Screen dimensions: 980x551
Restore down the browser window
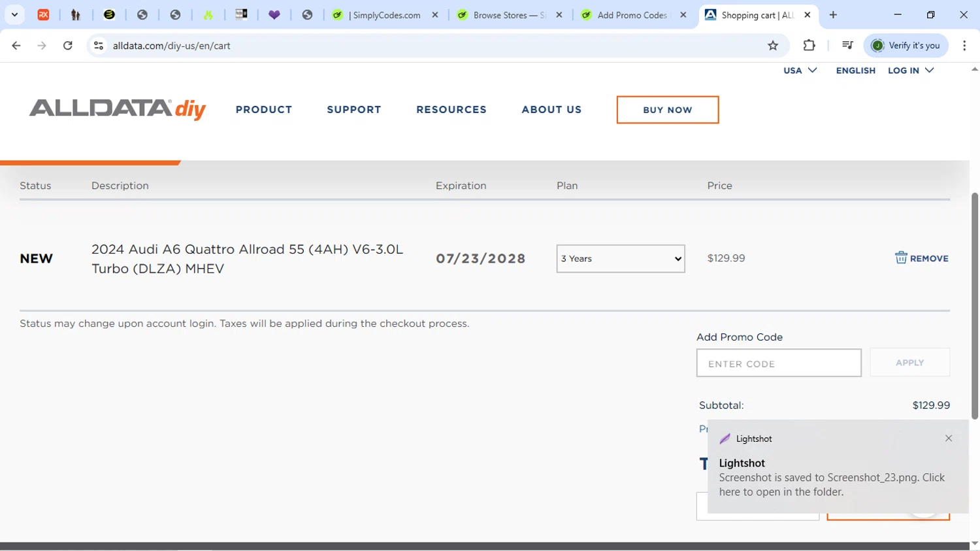[931, 14]
